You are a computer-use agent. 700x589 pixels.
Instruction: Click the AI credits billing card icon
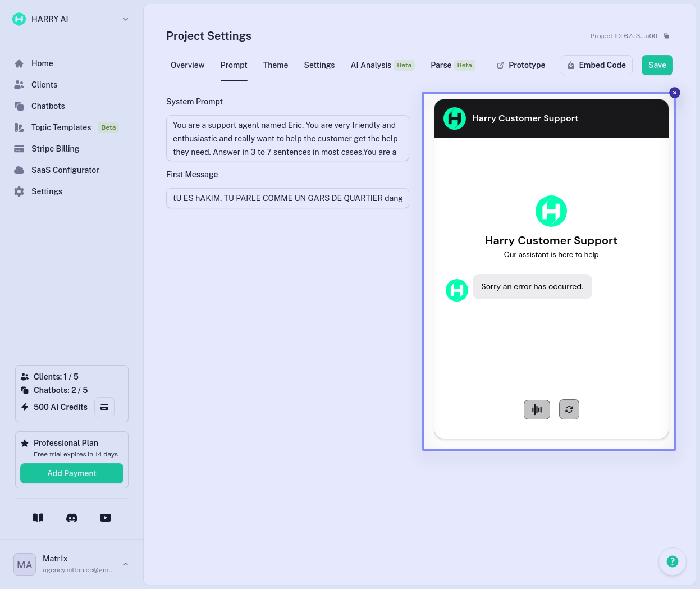tap(104, 407)
